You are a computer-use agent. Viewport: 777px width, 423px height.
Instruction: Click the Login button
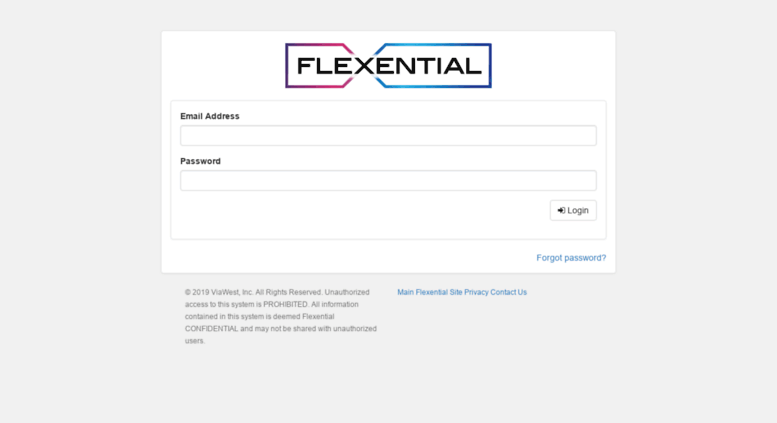coord(573,211)
